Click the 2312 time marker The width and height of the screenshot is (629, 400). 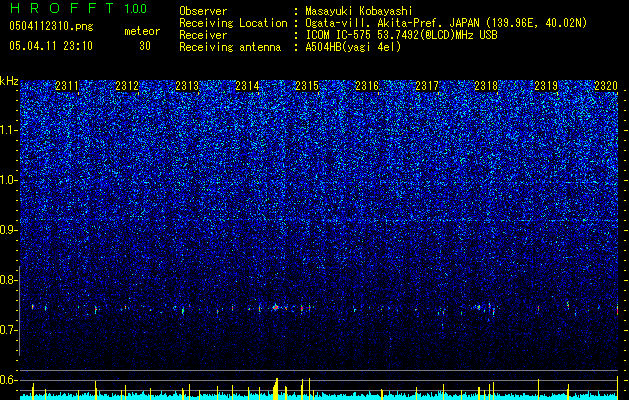[127, 86]
